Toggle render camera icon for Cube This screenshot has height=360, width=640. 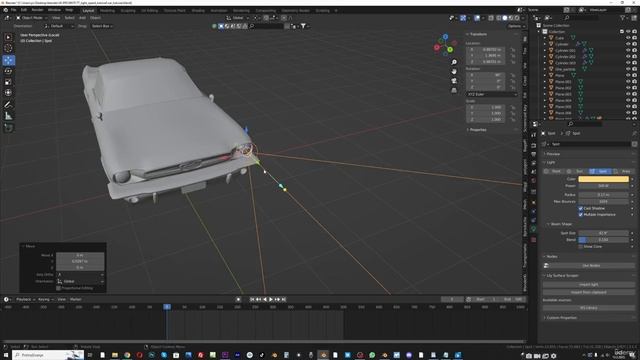[x=634, y=38]
